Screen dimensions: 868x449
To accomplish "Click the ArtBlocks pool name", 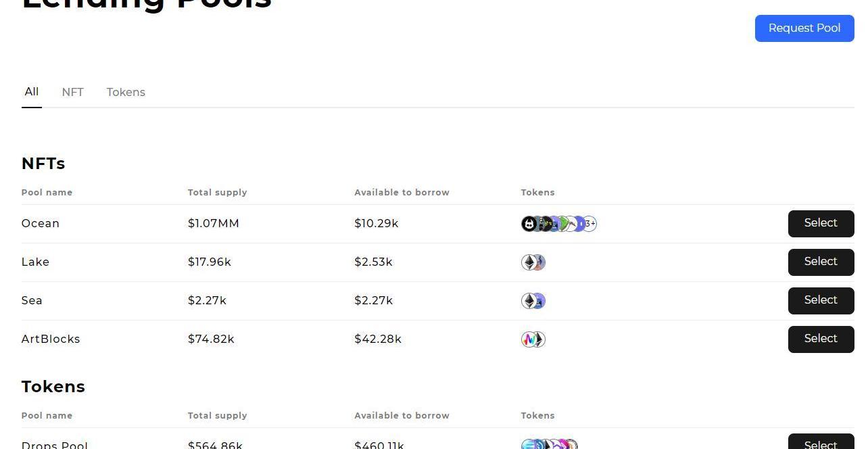I will (x=51, y=339).
